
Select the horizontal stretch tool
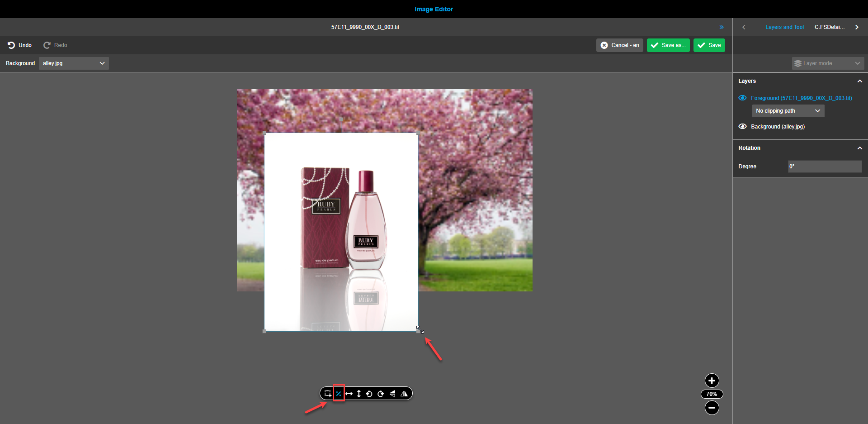(x=349, y=393)
